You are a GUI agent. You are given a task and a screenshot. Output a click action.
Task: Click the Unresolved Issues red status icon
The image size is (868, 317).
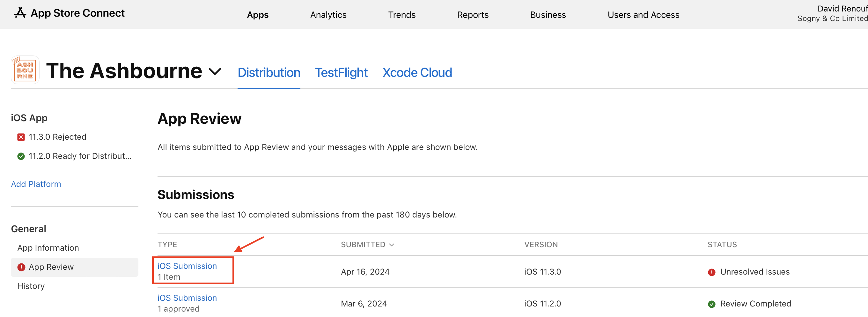tap(712, 272)
